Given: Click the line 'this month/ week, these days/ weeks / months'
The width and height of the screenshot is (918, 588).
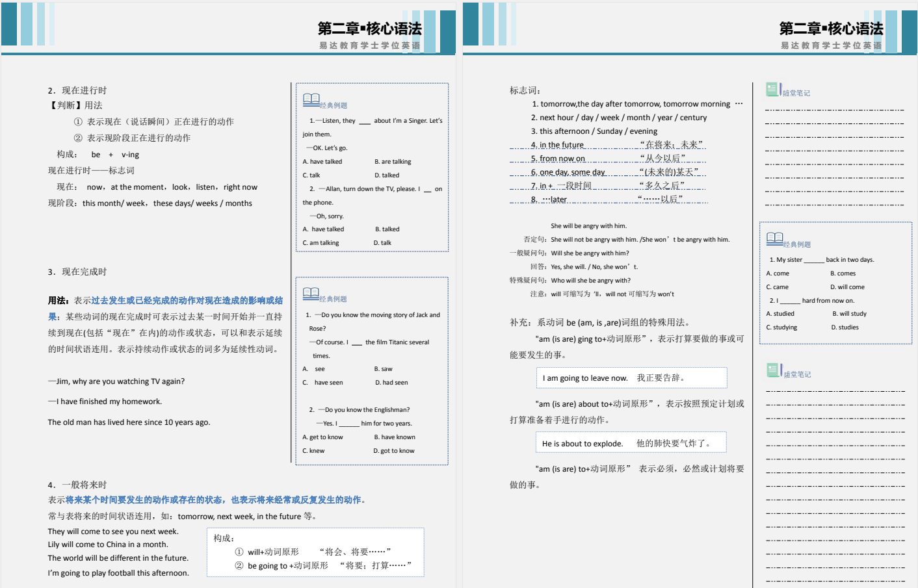Looking at the screenshot, I should coord(167,203).
